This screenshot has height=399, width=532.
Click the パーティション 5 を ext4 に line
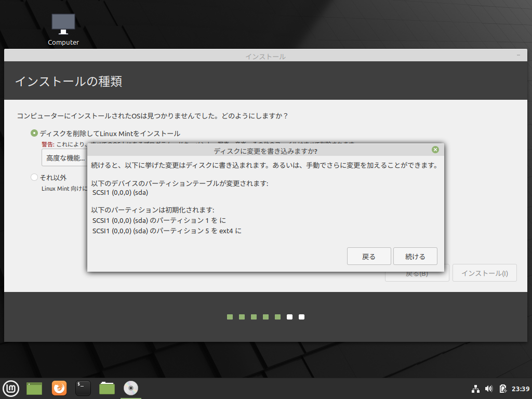[167, 231]
